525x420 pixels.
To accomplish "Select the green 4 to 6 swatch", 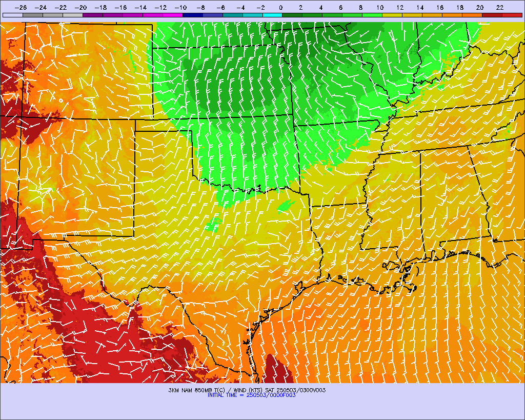I will tap(332, 15).
